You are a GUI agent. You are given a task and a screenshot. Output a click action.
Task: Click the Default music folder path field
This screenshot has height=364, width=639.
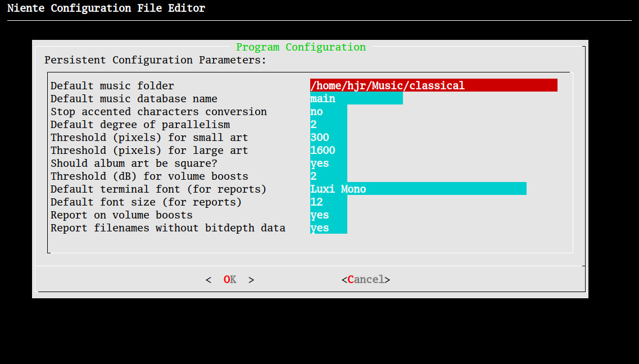coord(433,85)
